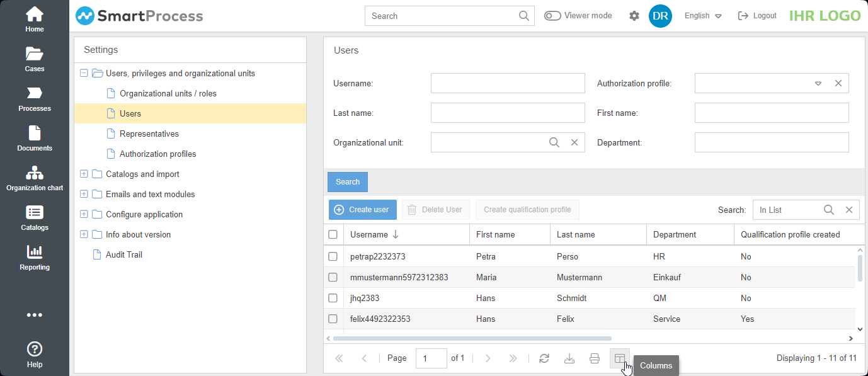Click the print icon in pager
The height and width of the screenshot is (376, 868).
click(595, 358)
